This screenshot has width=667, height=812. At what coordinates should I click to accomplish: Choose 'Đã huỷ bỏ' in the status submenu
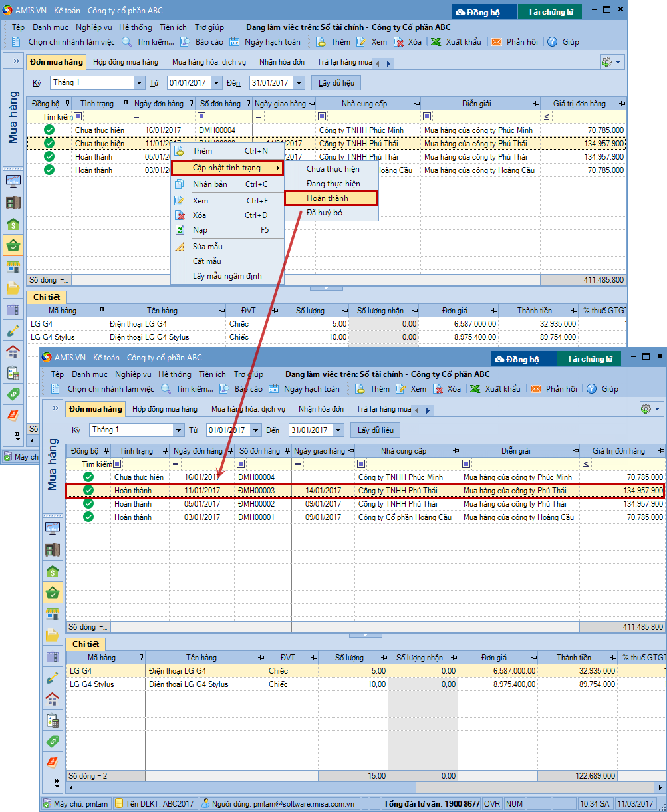[325, 213]
